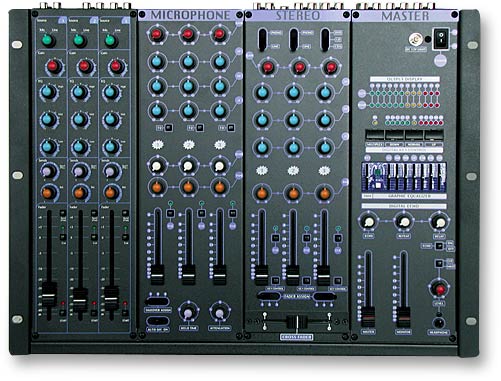The height and width of the screenshot is (381, 501).
Task: Click the third Stereo channel red gain knob
Action: [x=330, y=67]
